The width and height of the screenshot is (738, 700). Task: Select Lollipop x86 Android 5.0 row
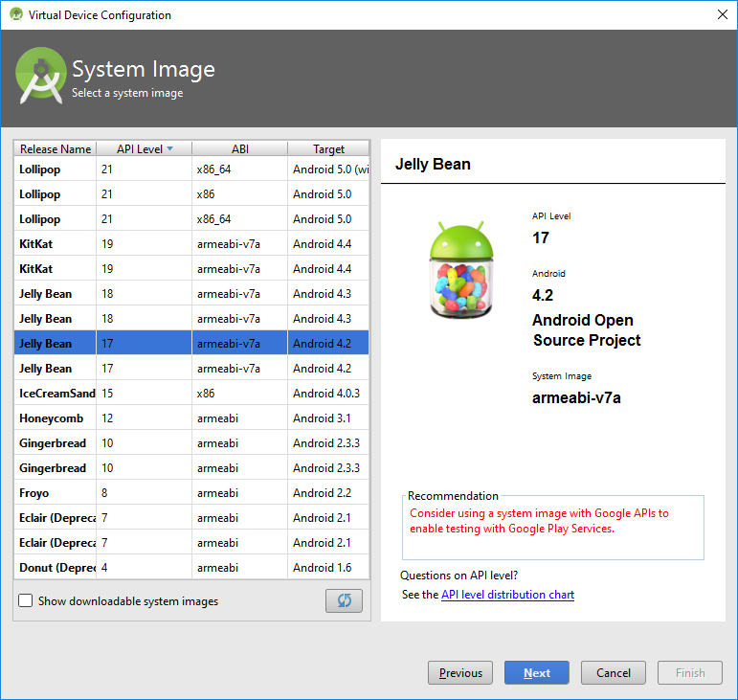coord(191,194)
